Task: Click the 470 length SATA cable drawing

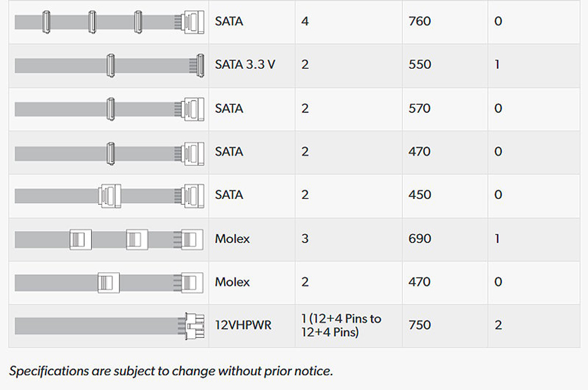Action: tap(109, 152)
